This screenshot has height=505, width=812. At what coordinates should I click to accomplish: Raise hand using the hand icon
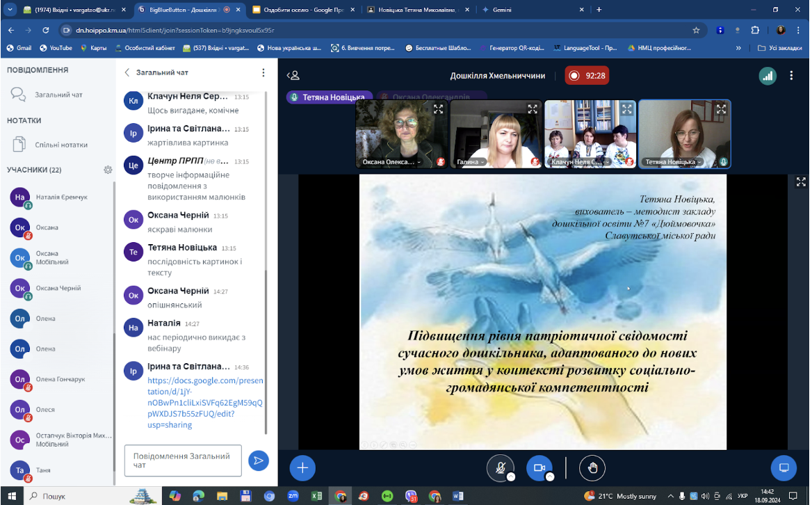[x=592, y=468]
